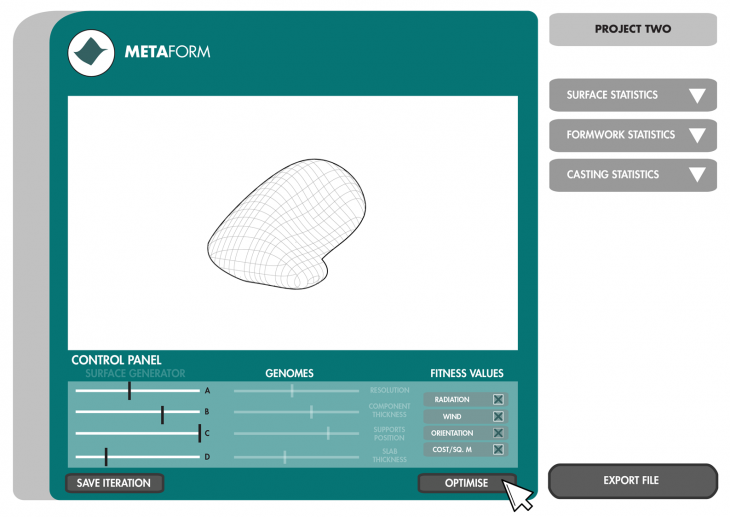Click the Metaform diamond logo icon
This screenshot has width=730, height=517.
[x=91, y=52]
